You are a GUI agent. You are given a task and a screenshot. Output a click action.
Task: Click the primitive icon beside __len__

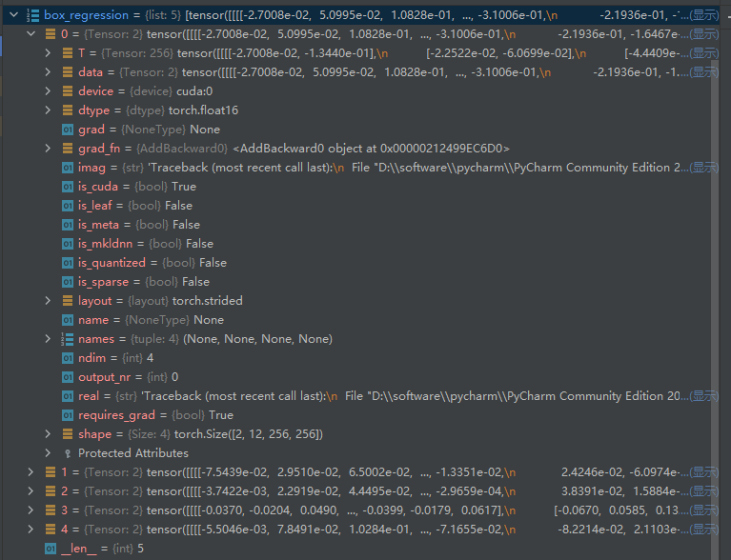tap(51, 549)
